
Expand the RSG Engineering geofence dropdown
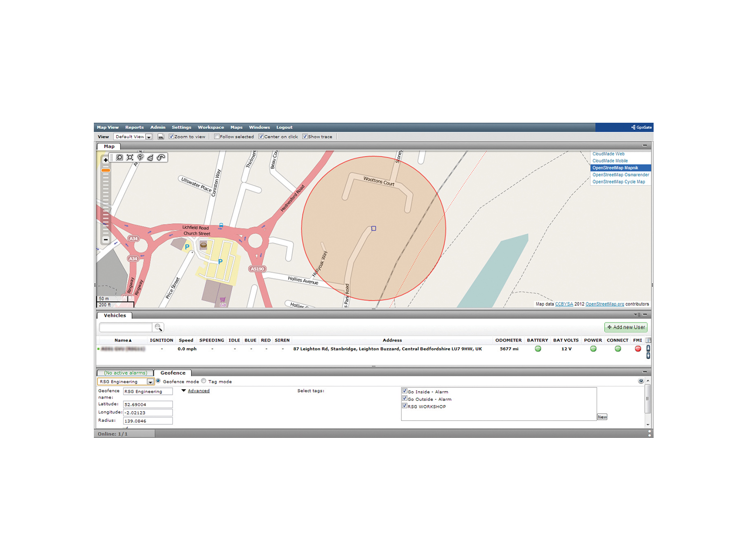(x=150, y=382)
